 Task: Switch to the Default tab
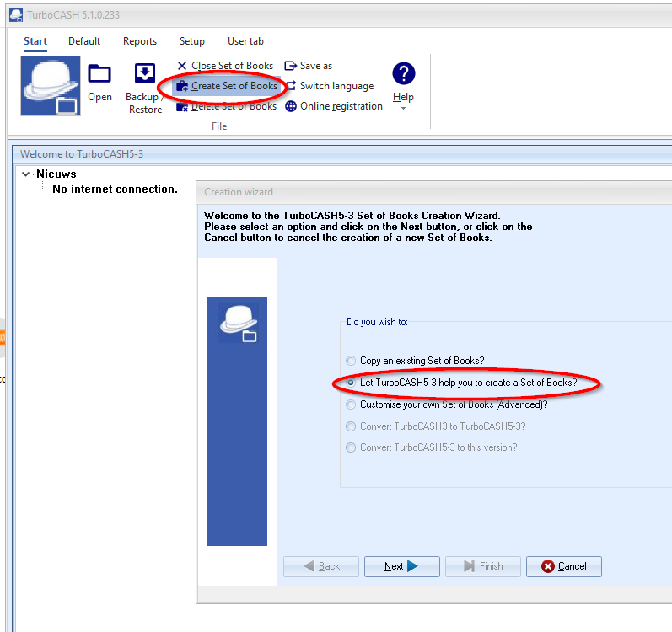(84, 41)
